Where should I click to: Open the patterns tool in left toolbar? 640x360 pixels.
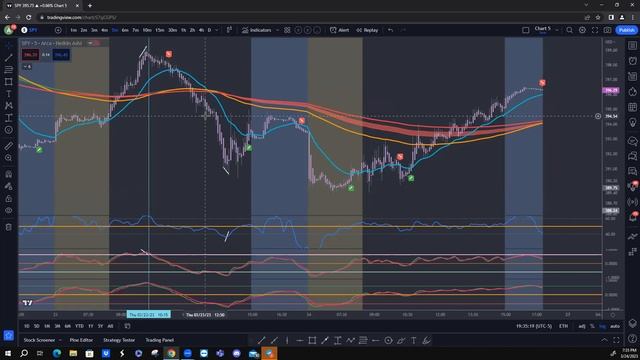click(x=9, y=106)
